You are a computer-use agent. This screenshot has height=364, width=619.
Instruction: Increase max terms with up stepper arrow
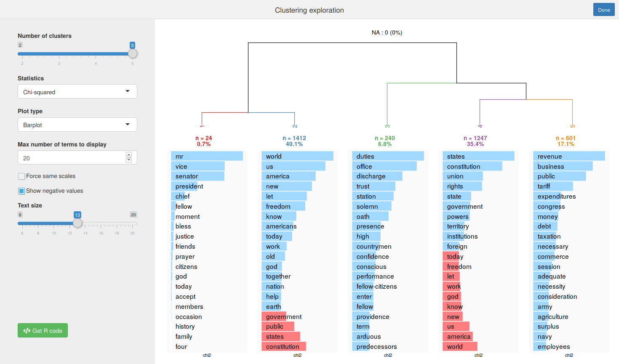tap(129, 155)
